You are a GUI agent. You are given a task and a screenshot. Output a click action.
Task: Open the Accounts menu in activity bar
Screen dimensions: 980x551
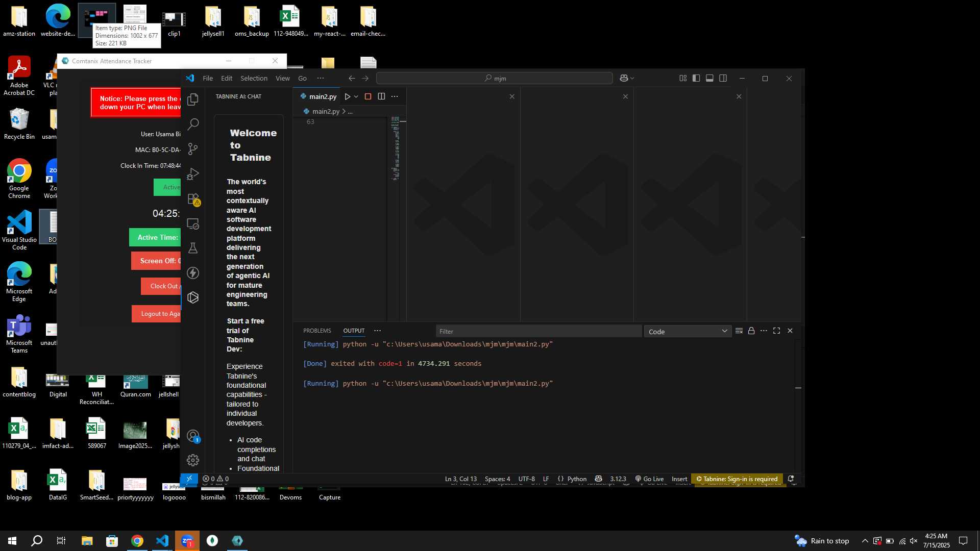tap(193, 436)
